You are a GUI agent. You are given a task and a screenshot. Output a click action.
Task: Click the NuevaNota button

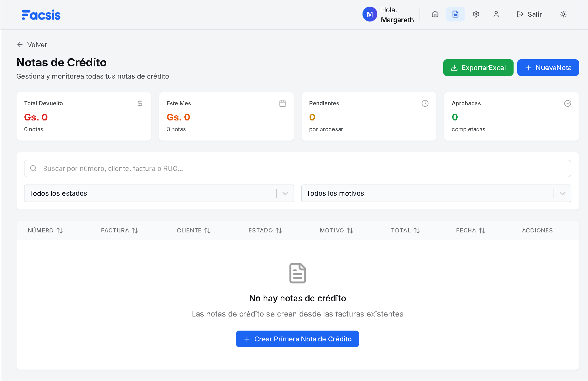548,68
